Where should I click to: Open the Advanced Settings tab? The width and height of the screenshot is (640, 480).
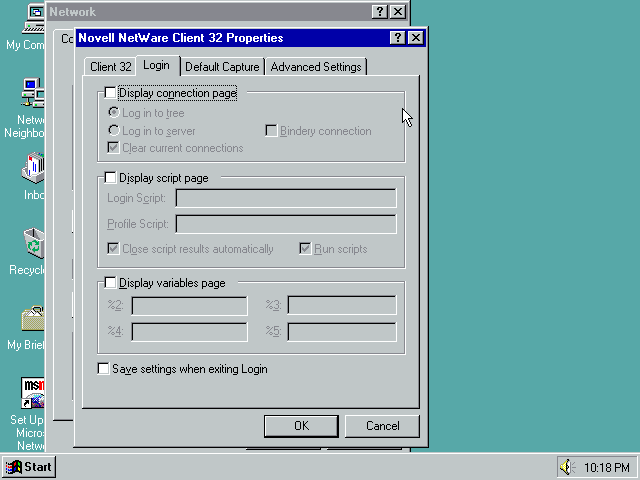click(x=316, y=67)
